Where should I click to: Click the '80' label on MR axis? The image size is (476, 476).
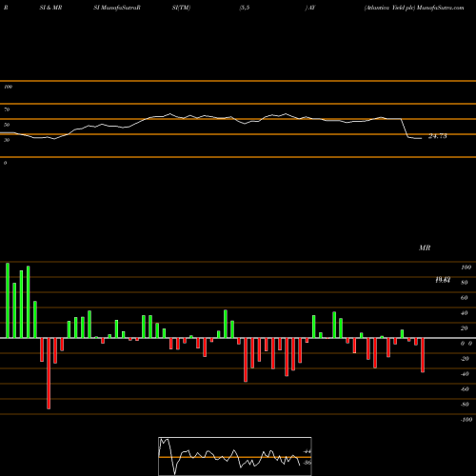[x=465, y=283]
